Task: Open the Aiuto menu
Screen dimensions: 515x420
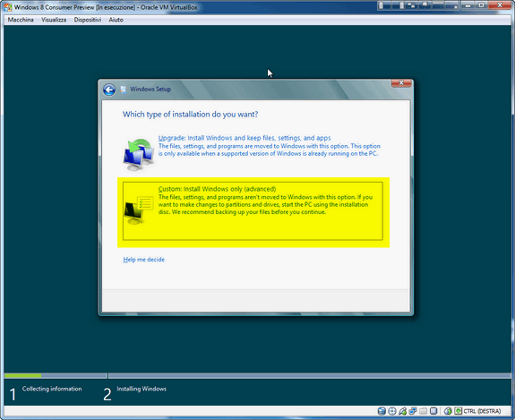Action: [116, 20]
